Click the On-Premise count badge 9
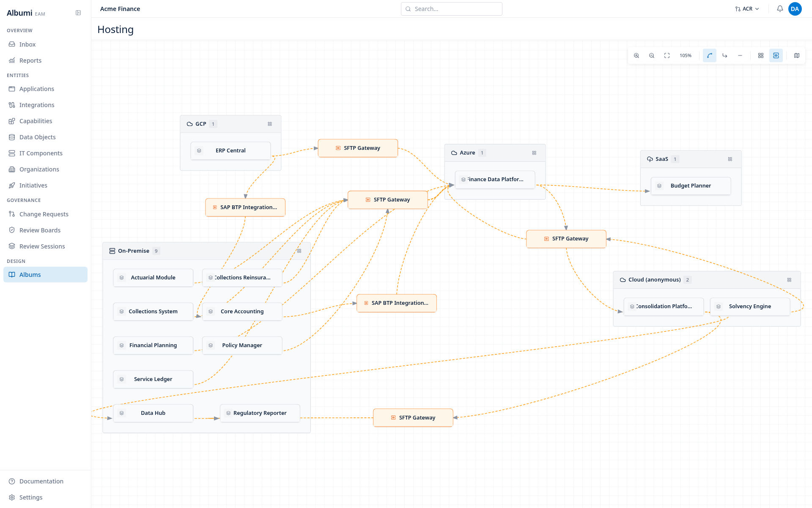The image size is (812, 508). tap(156, 251)
